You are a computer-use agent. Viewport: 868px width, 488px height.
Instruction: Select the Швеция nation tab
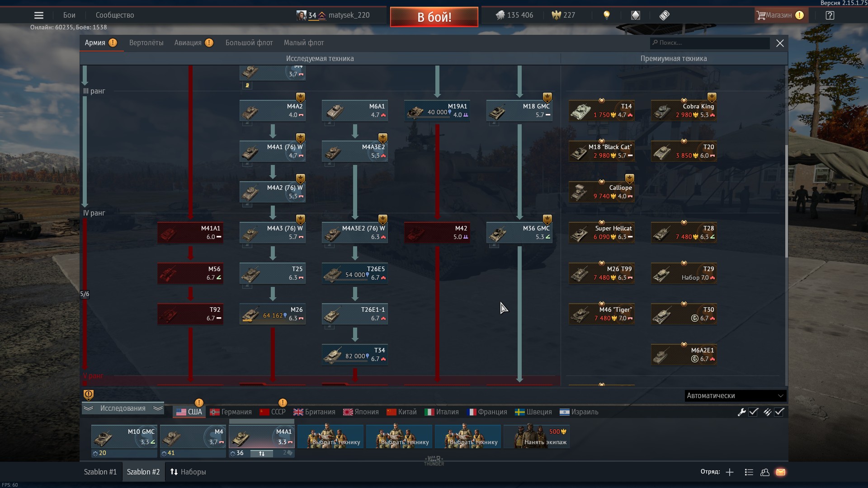tap(533, 412)
